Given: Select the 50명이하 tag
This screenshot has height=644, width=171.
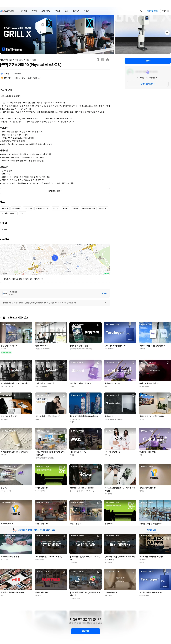Looking at the screenshot, I should coord(5,208).
